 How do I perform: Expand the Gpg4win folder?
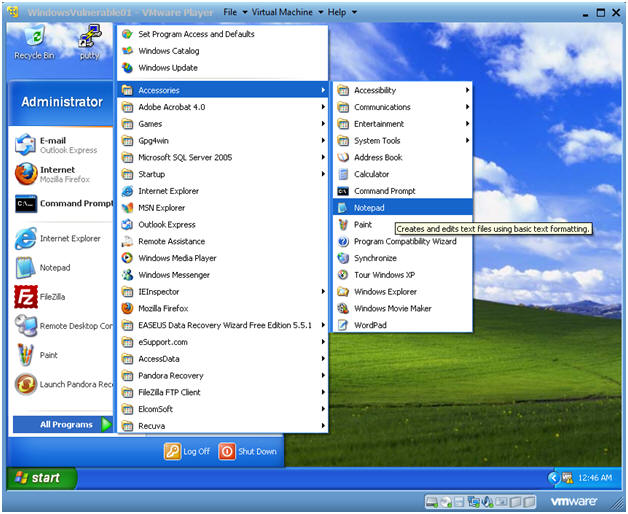pyautogui.click(x=223, y=141)
